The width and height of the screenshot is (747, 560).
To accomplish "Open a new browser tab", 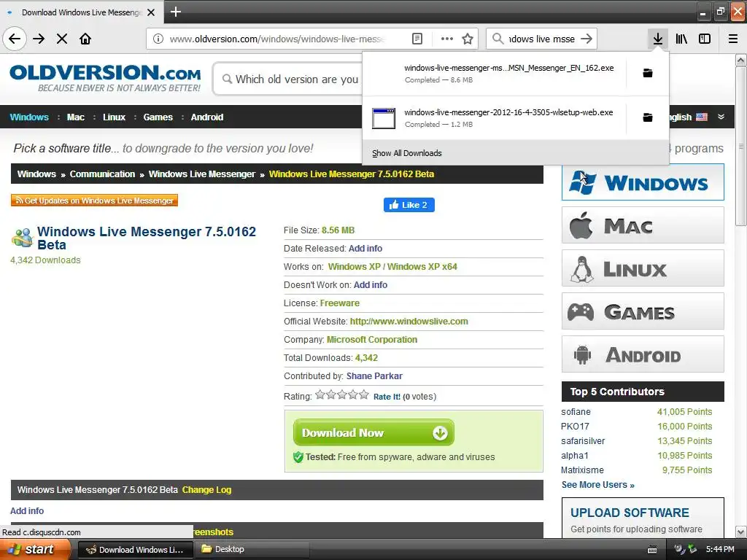I will click(175, 12).
